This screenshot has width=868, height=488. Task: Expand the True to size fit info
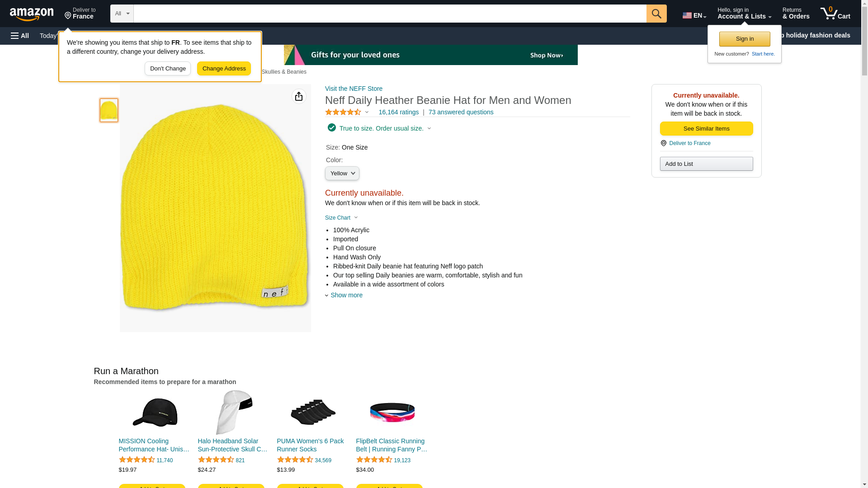point(381,128)
